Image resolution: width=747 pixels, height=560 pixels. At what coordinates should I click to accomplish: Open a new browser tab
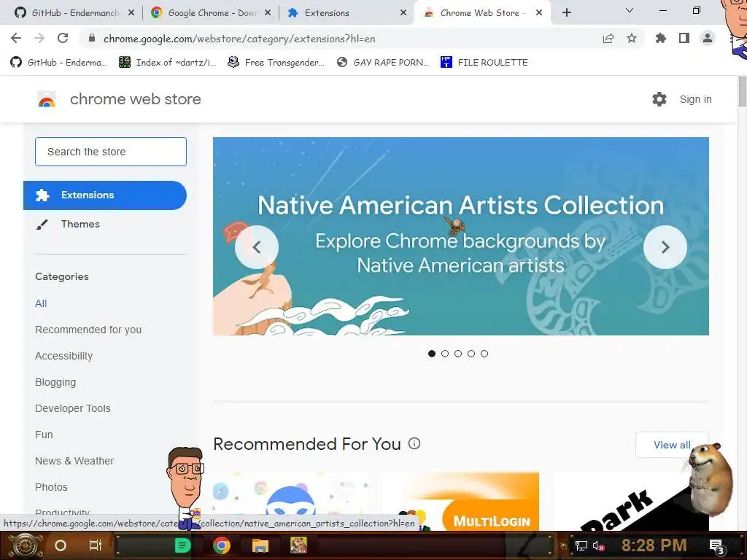[566, 12]
